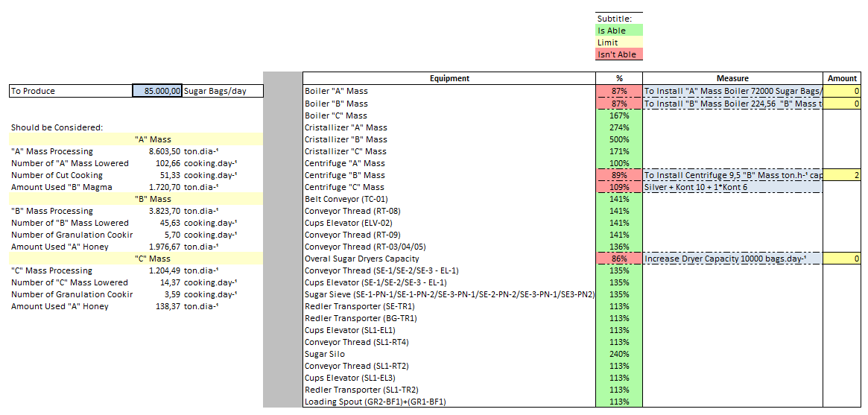
Task: Click the yellow "A" Mass section heading
Action: [153, 139]
